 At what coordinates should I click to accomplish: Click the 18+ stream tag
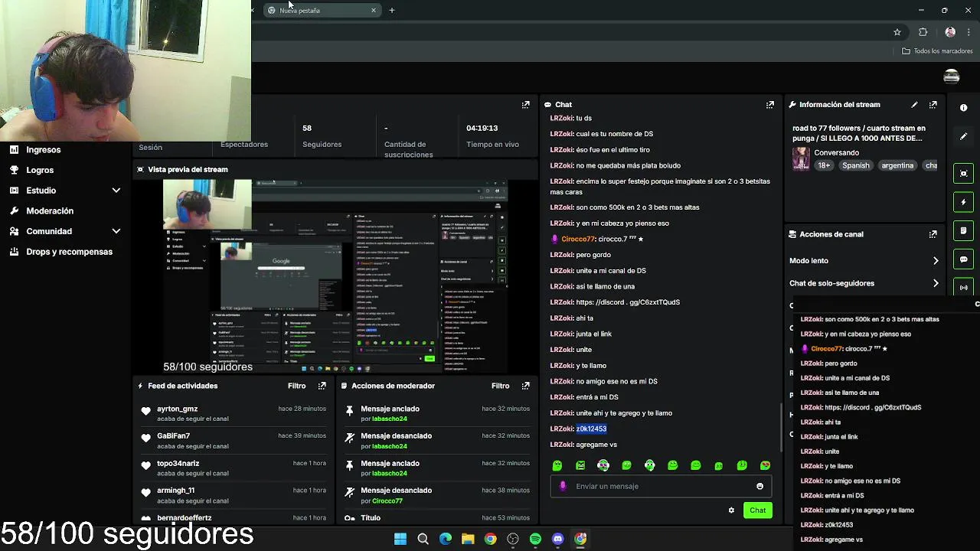coord(823,165)
